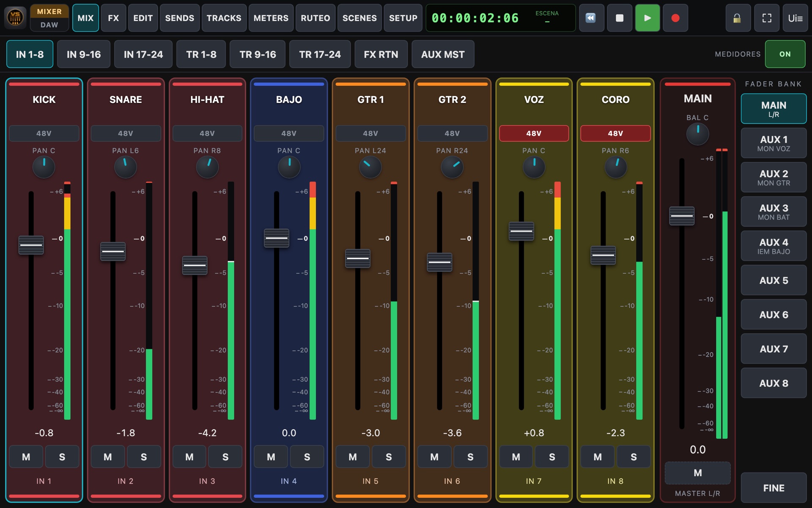This screenshot has width=812, height=508.
Task: Select the VOZ channel name
Action: pyautogui.click(x=534, y=99)
